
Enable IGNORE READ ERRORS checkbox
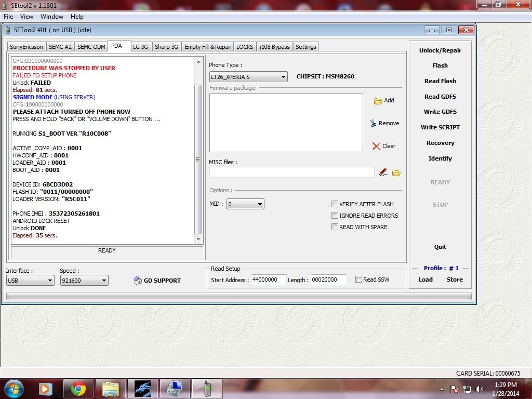(335, 216)
